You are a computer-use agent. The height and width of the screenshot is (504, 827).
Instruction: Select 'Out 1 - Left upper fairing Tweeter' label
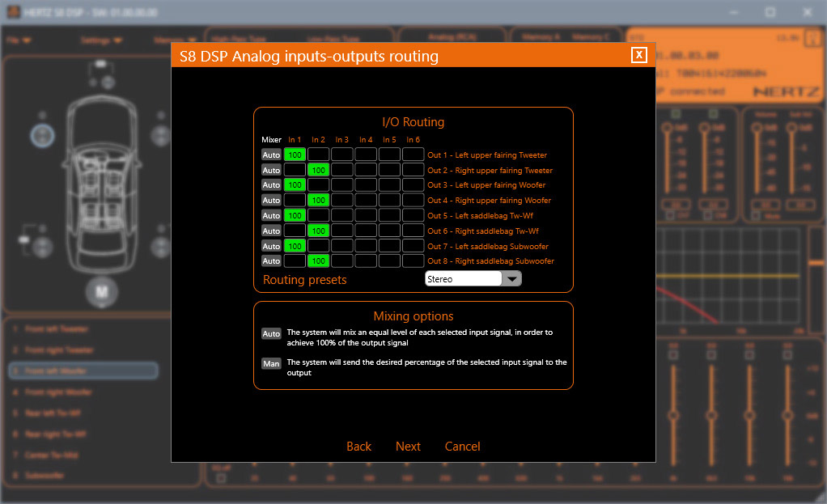pos(487,155)
